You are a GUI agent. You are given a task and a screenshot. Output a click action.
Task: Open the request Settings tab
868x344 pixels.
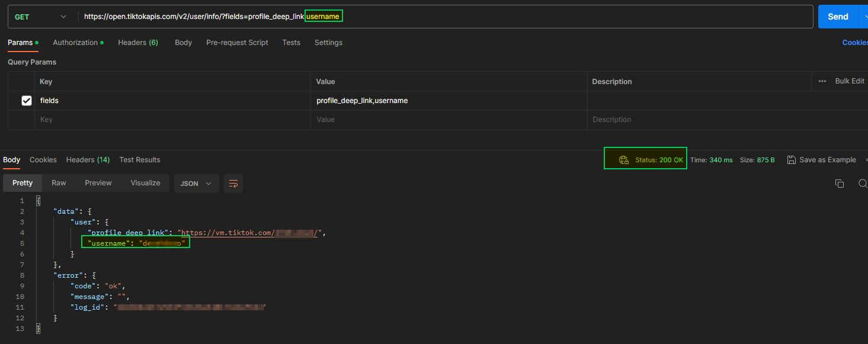(328, 43)
